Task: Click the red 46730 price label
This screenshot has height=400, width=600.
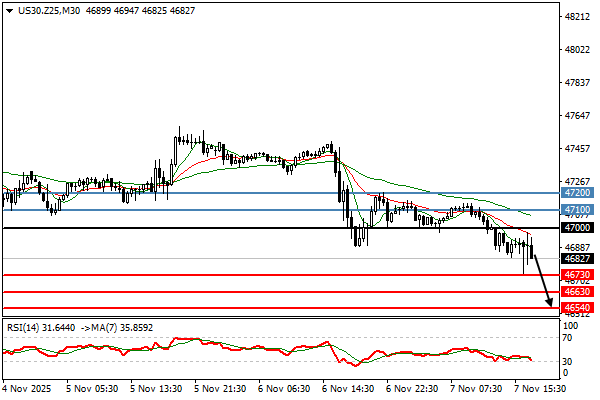Action: coord(576,274)
